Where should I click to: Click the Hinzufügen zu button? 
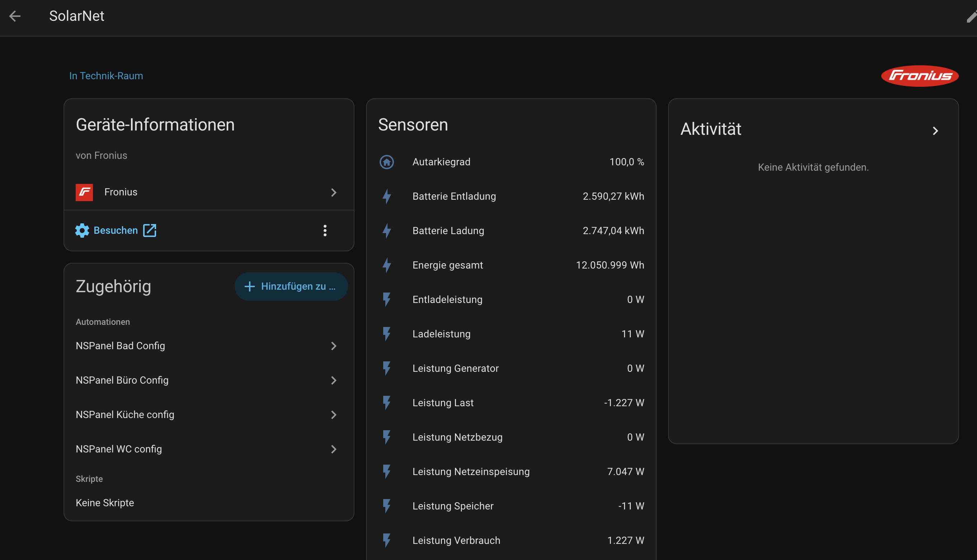tap(291, 286)
